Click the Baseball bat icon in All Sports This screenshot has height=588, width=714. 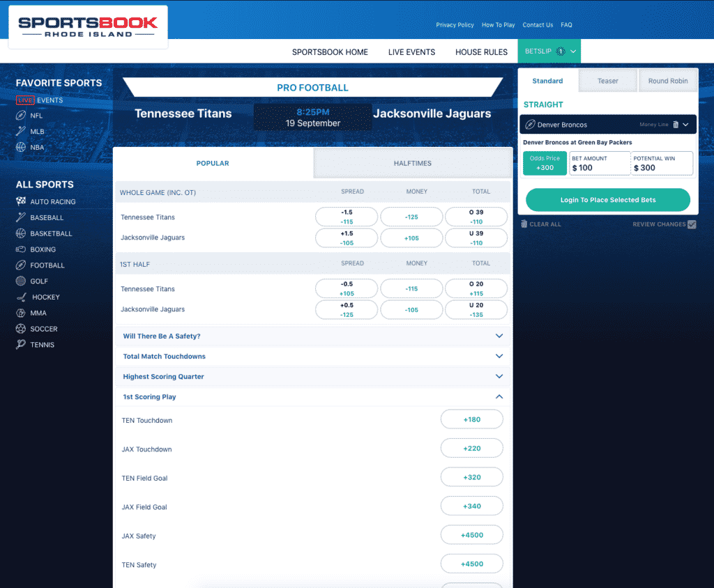click(x=20, y=217)
